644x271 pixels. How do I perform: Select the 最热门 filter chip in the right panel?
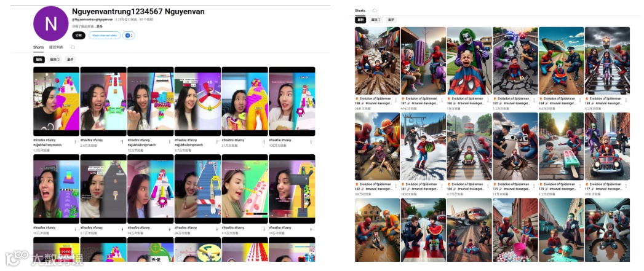(x=376, y=20)
